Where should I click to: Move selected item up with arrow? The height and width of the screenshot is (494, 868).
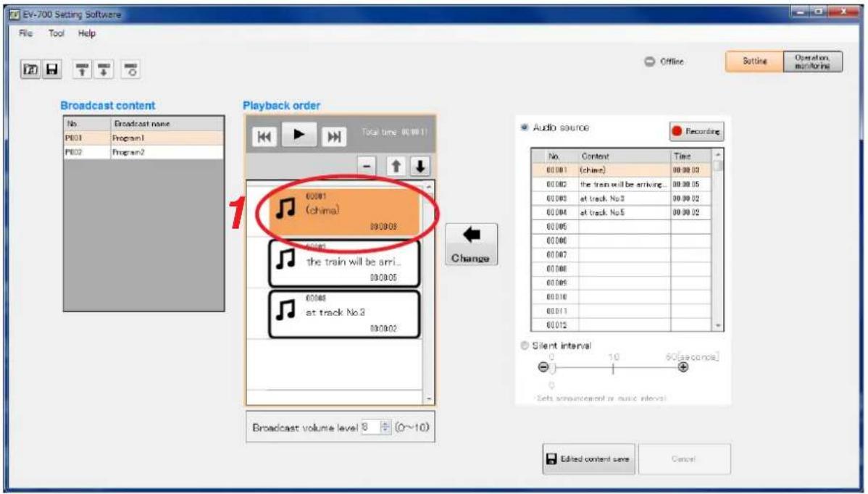pos(396,166)
